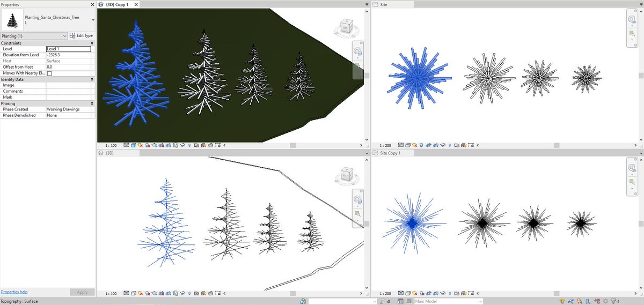Image resolution: width=644 pixels, height=305 pixels.
Task: Click Visual Style icon in {3D} view
Action: [x=134, y=293]
